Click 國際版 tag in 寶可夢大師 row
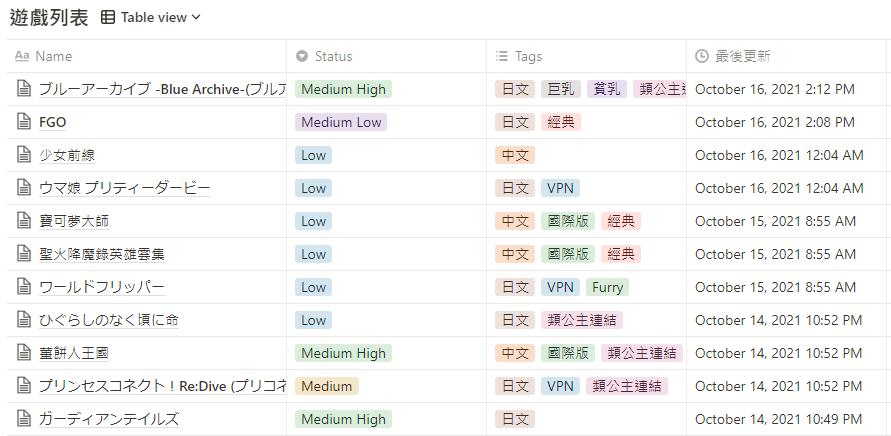Screen dimensions: 891x436 pos(568,221)
